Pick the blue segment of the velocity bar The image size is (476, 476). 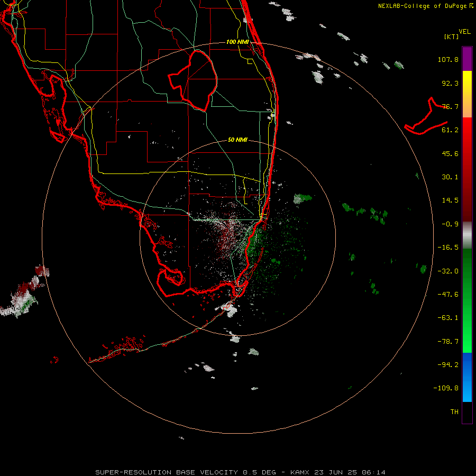click(467, 377)
